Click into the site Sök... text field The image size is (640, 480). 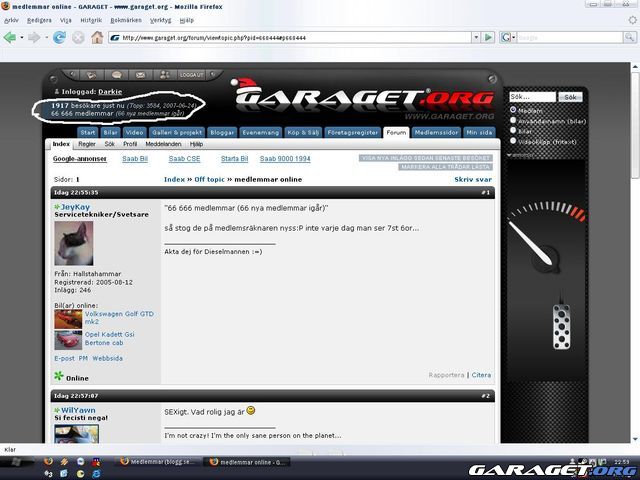532,97
